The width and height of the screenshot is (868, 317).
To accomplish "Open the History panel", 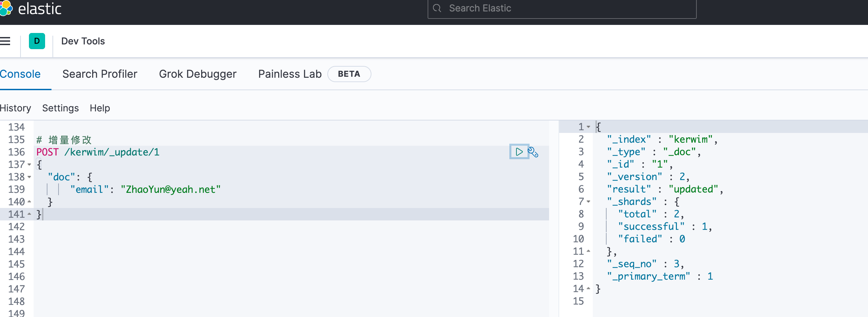I will [x=15, y=108].
